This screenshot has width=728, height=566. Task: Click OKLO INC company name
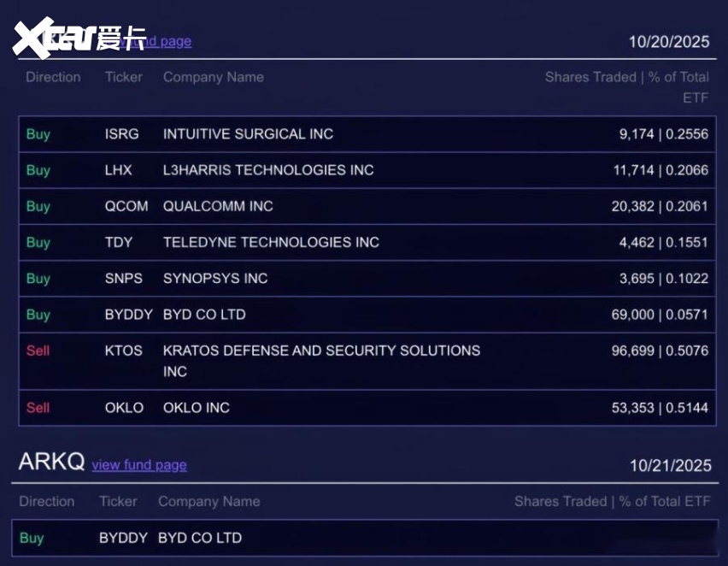coord(196,408)
